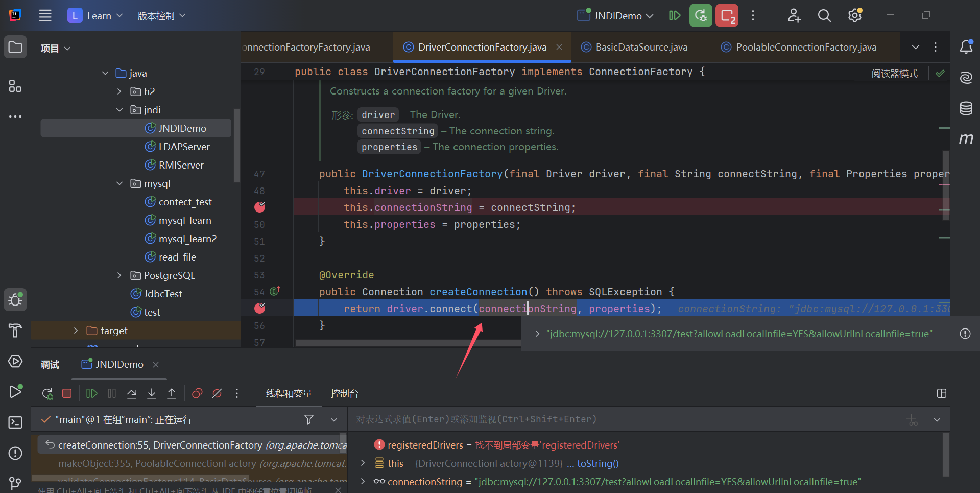Screen dimensions: 980x493
Task: Click Step Into in debug toolbar
Action: tap(152, 393)
